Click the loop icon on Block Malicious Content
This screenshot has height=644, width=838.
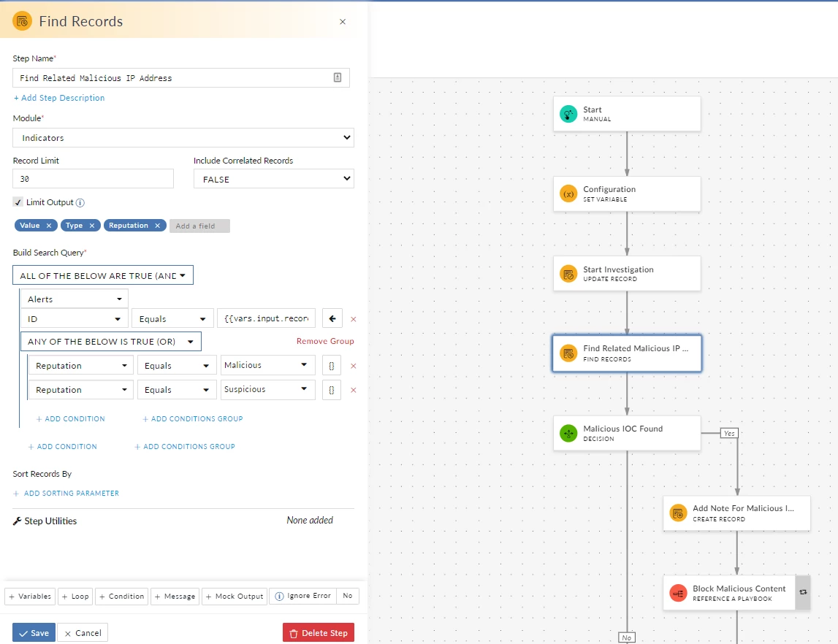pyautogui.click(x=803, y=592)
